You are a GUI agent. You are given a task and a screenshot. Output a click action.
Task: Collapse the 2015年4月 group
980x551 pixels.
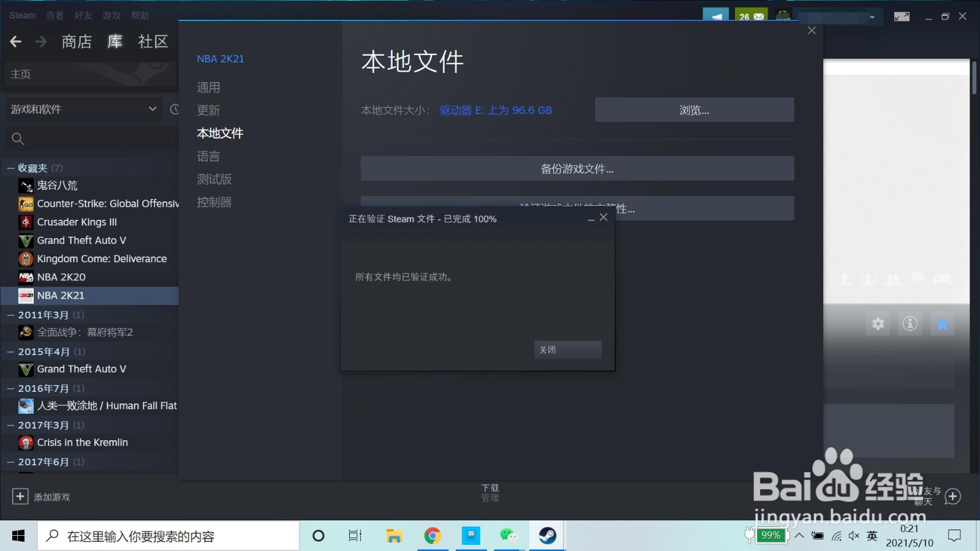click(10, 351)
